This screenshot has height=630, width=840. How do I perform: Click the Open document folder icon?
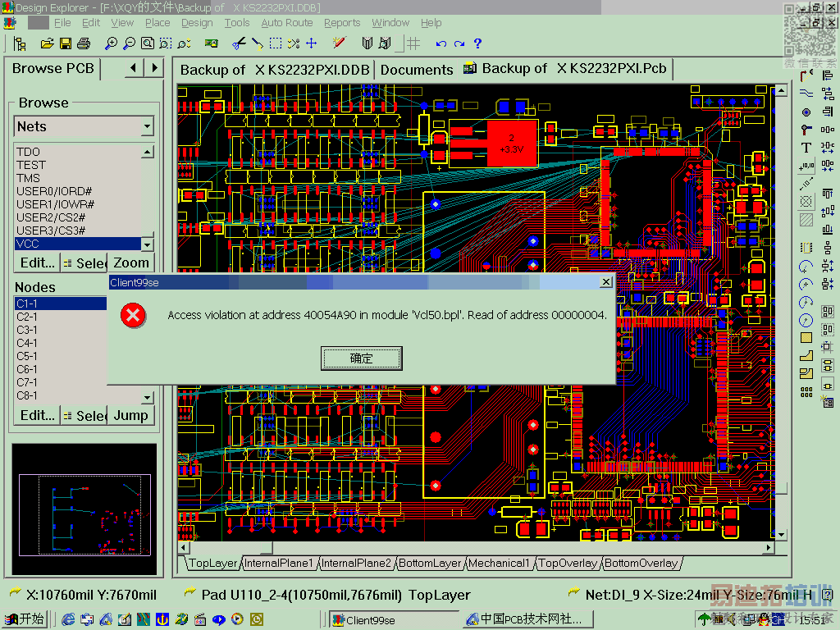pos(47,43)
